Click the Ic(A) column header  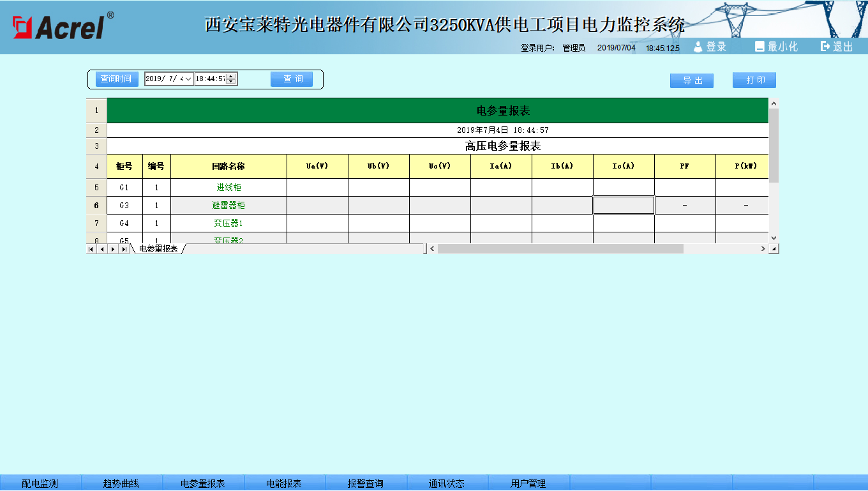point(624,166)
